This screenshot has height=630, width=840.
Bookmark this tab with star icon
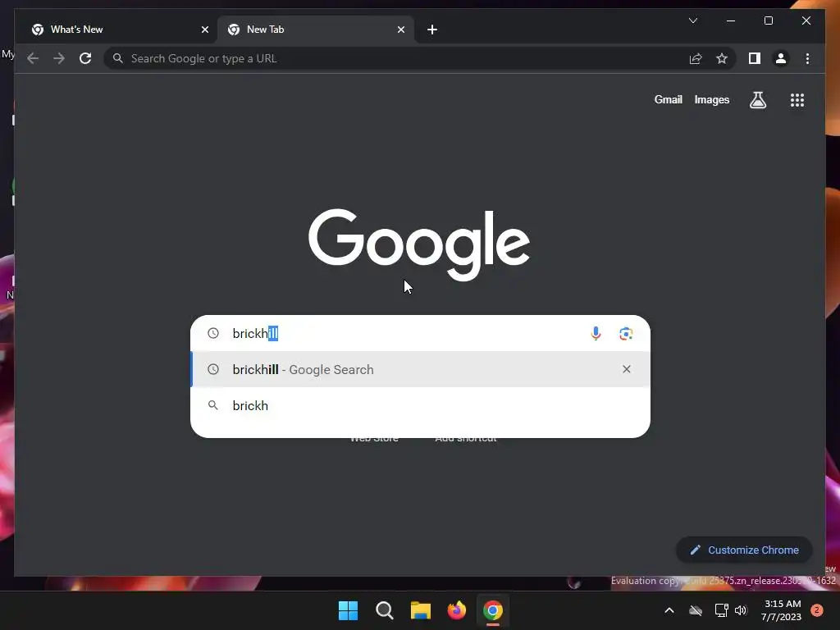[x=722, y=58]
